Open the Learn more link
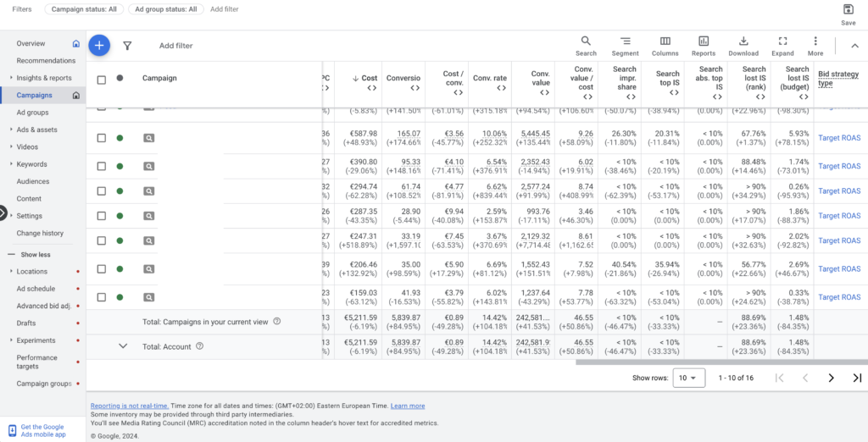This screenshot has height=442, width=868. click(408, 406)
